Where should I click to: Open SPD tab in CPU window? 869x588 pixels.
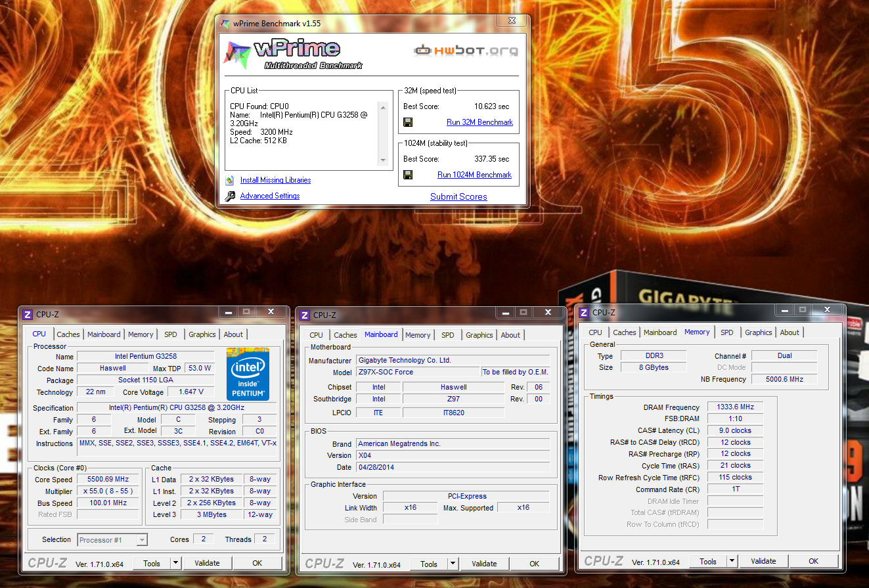point(171,334)
